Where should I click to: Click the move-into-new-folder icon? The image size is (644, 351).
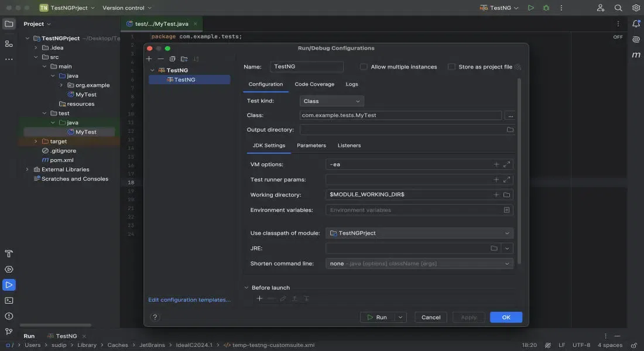tap(184, 58)
